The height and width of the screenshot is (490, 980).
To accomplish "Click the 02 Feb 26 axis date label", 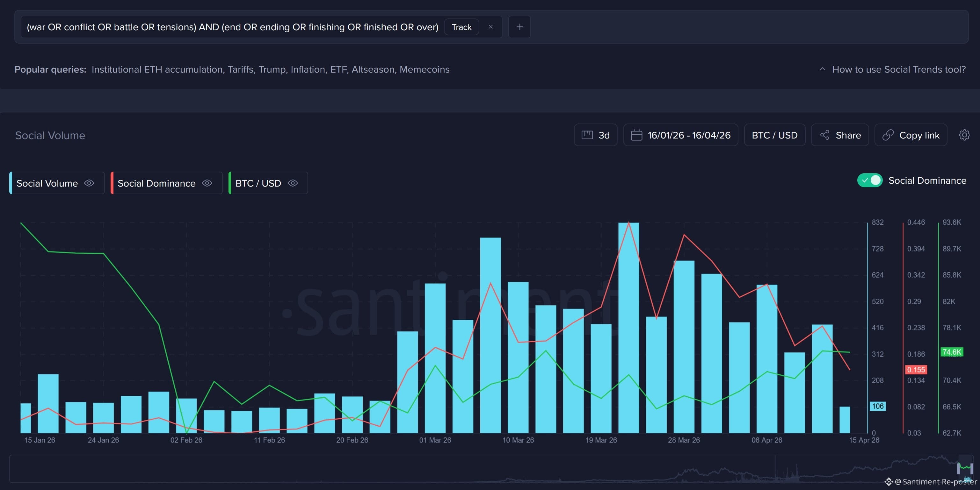I will [186, 440].
